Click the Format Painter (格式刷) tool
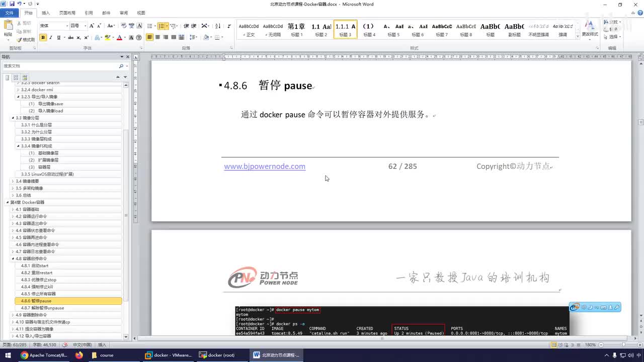The height and width of the screenshot is (362, 644). click(x=25, y=39)
